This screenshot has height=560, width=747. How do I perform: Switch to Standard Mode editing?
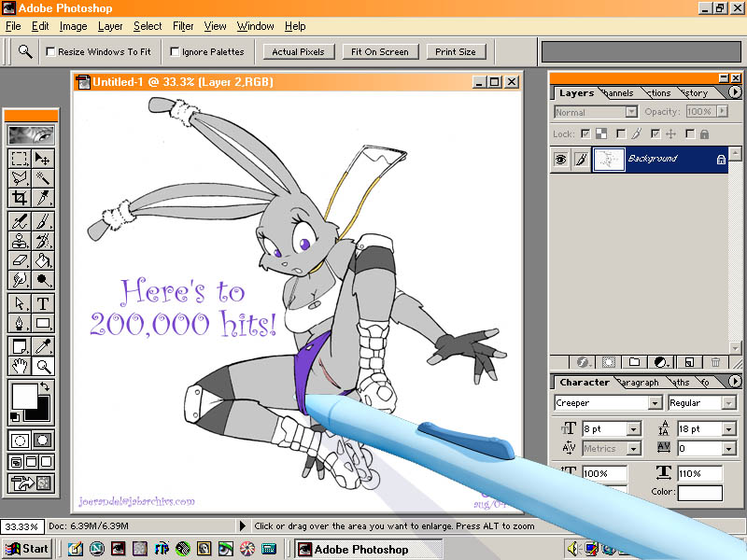[20, 440]
